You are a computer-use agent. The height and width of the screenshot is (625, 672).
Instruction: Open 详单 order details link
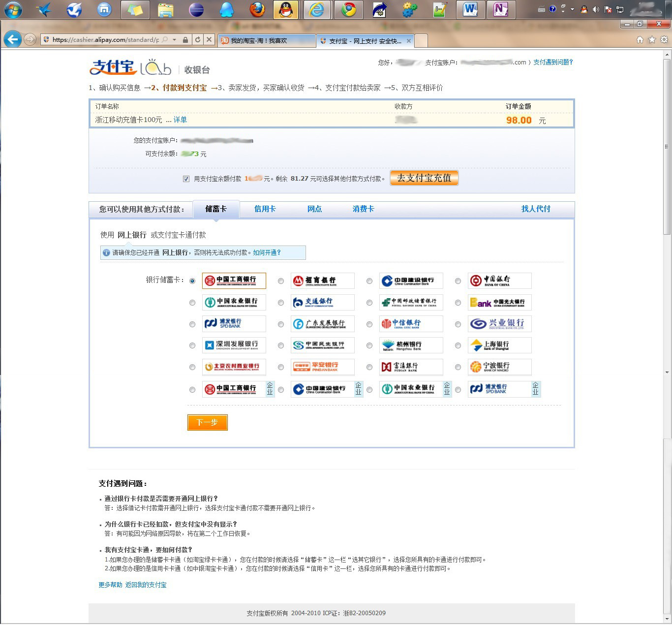pyautogui.click(x=180, y=120)
